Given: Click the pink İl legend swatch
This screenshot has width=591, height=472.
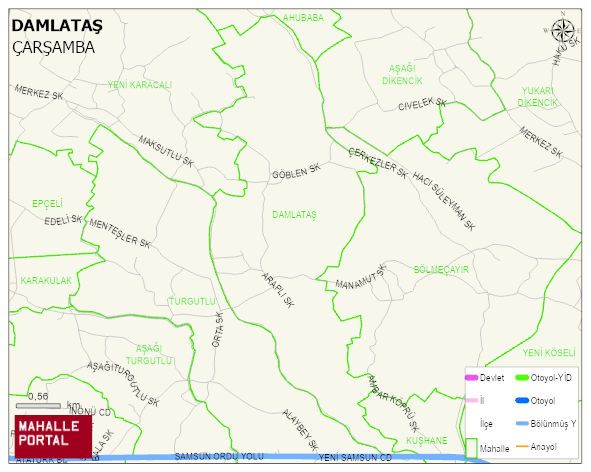Looking at the screenshot, I should point(471,400).
